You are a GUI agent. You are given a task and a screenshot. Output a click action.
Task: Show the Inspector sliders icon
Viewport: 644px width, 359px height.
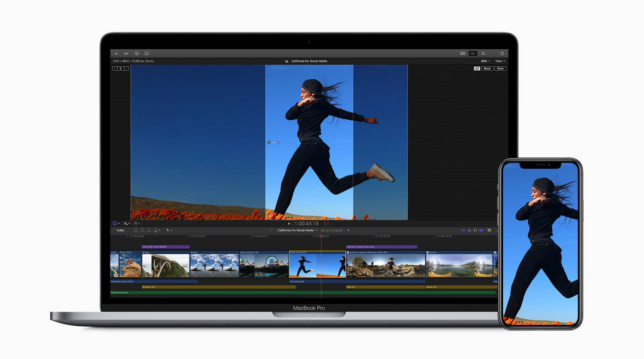click(483, 54)
